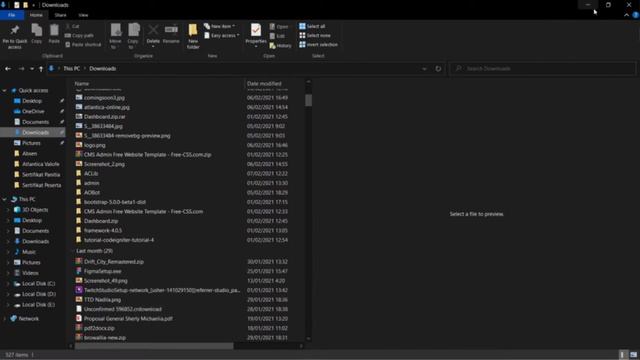Click Select none
Viewport: 640px width, 360px height.
[x=315, y=36]
